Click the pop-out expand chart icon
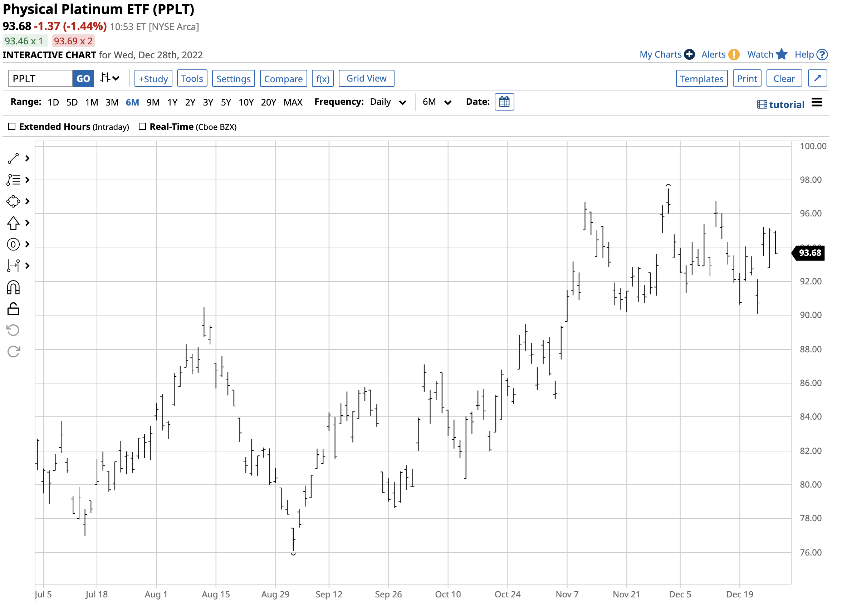 coord(817,78)
